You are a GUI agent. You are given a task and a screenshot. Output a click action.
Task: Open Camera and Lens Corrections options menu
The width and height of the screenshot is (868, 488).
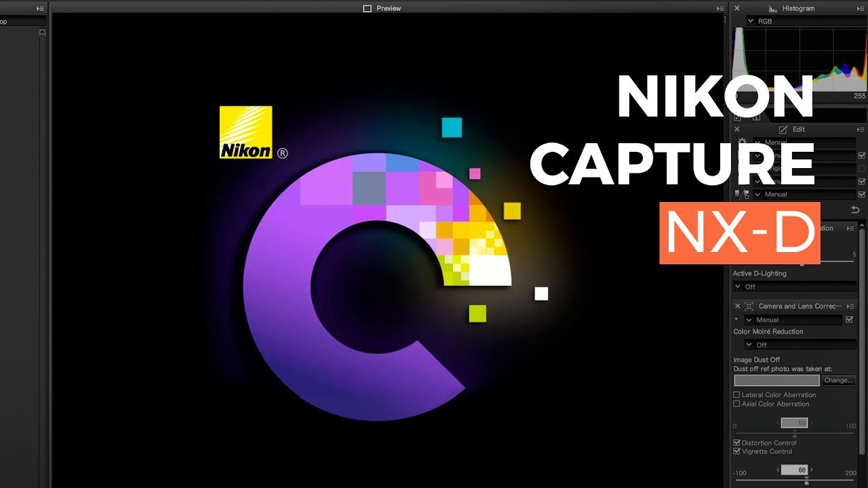(x=850, y=306)
